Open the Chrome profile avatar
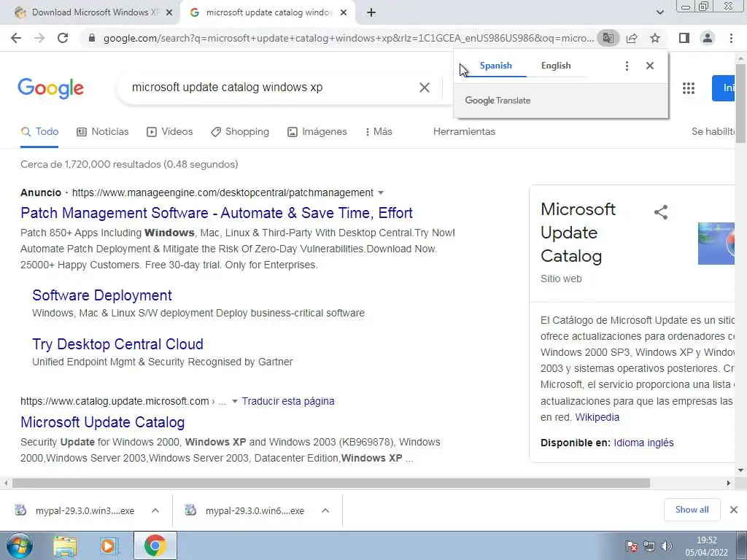Viewport: 747px width, 560px height. pyautogui.click(x=708, y=38)
